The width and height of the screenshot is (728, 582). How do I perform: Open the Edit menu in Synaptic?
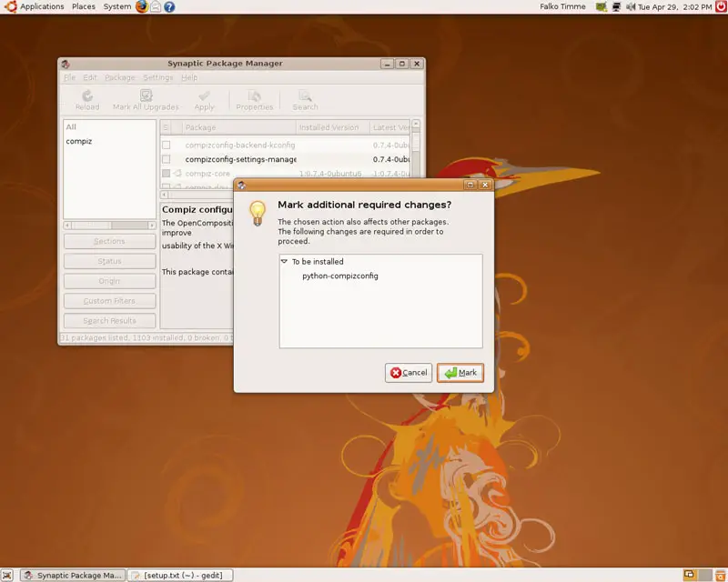[90, 77]
